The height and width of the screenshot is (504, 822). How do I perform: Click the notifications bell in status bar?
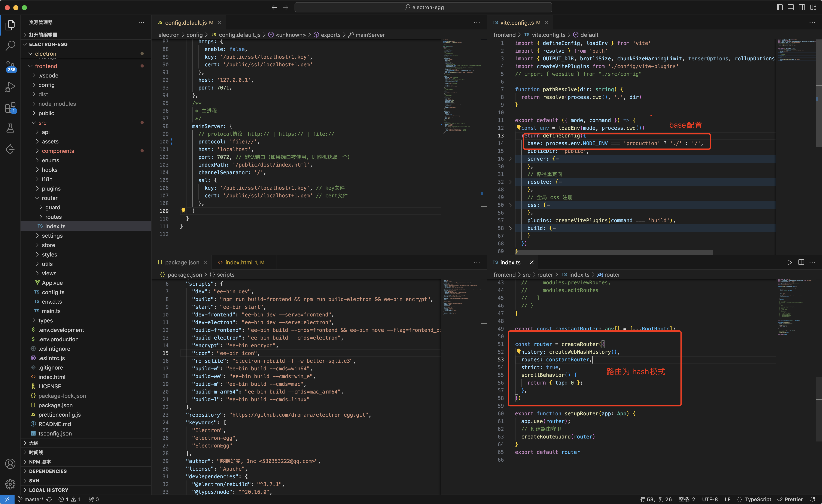(813, 499)
